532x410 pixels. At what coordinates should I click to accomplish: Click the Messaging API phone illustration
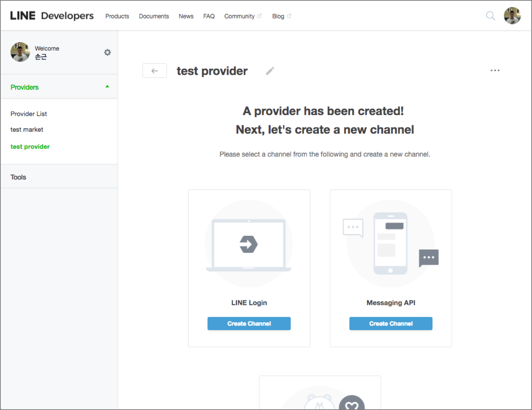pyautogui.click(x=391, y=244)
